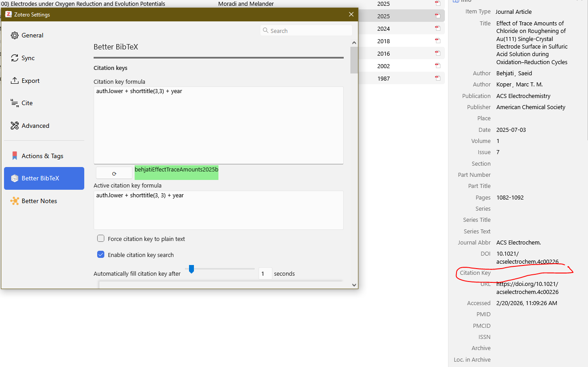Select the Moradi and Melander item row
The image size is (588, 367).
tap(222, 4)
